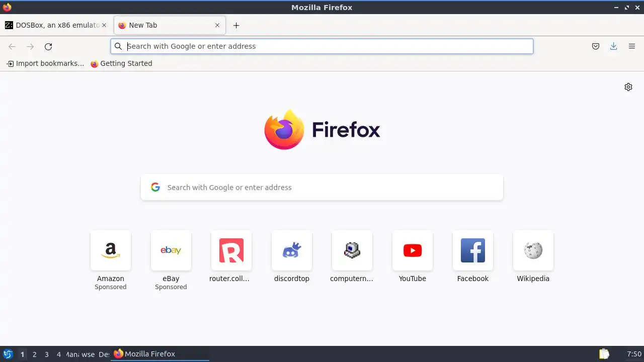Open the Downloads panel
The image size is (644, 362).
click(614, 46)
